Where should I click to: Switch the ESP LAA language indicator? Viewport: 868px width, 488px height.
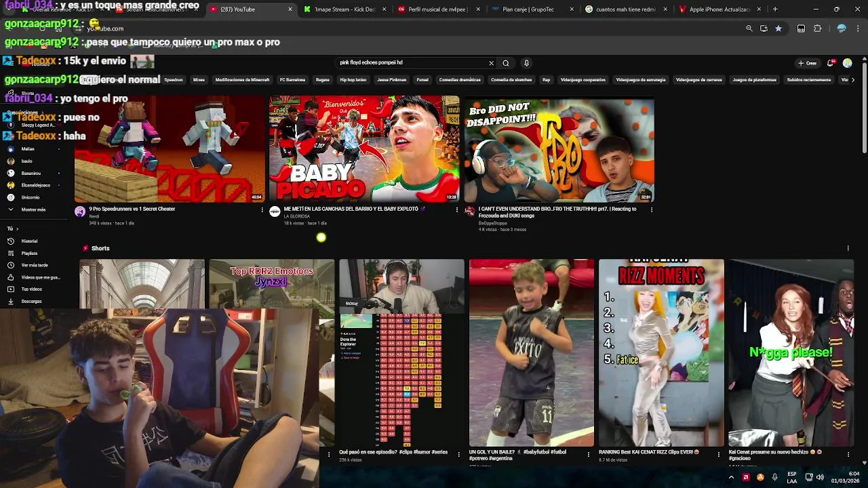[792, 477]
